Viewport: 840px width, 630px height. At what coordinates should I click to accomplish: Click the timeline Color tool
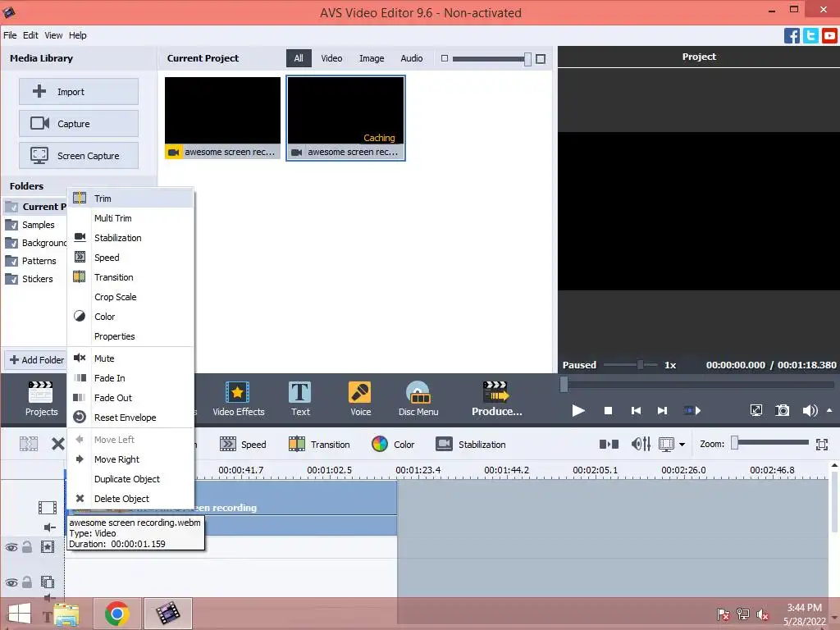[393, 444]
